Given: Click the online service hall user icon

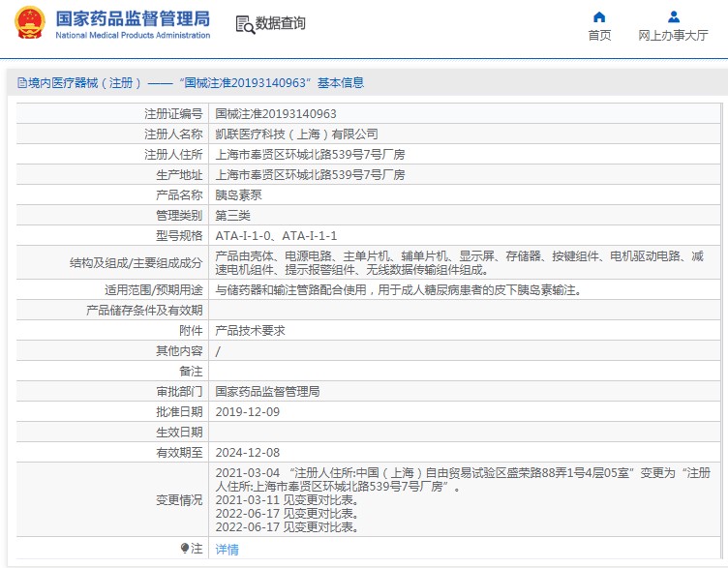Looking at the screenshot, I should tap(674, 17).
